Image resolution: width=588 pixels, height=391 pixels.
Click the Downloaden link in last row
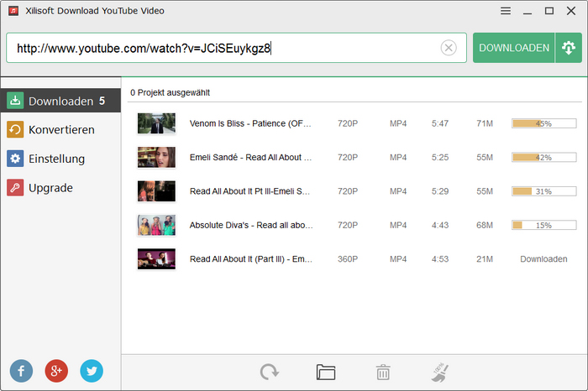(x=543, y=259)
